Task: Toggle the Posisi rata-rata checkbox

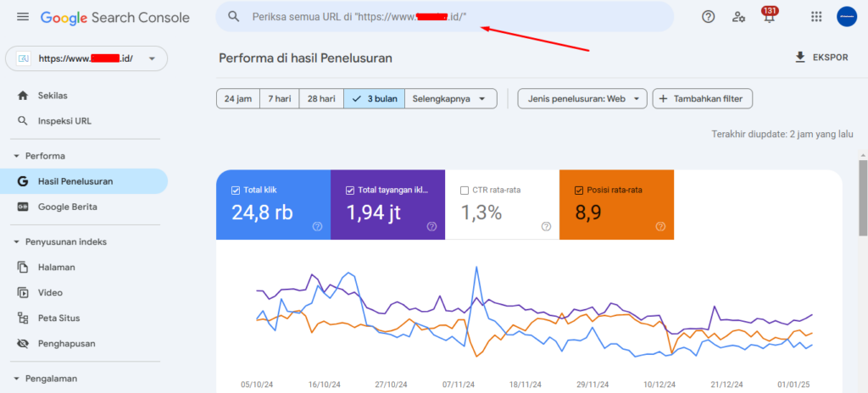Action: (579, 191)
